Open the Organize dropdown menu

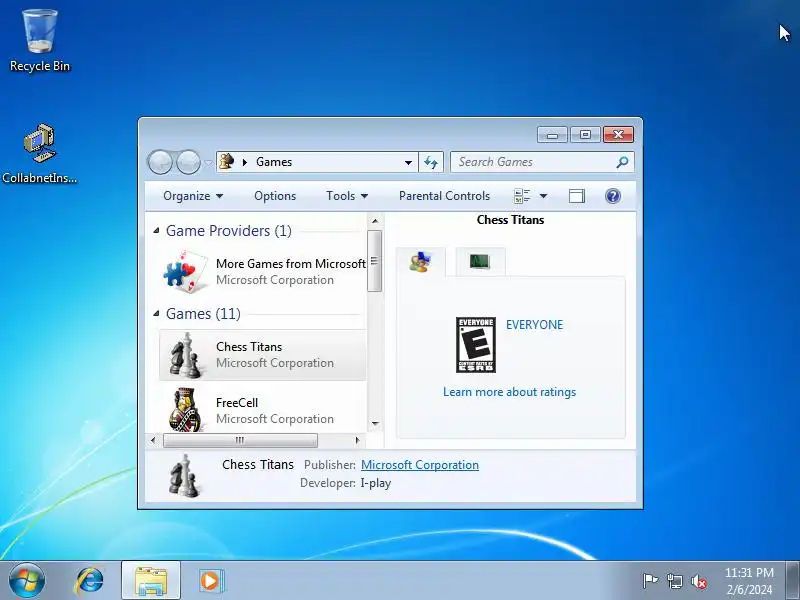[193, 196]
